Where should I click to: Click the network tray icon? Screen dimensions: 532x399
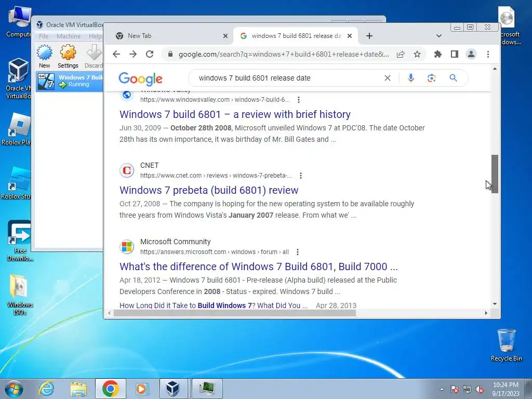point(467,389)
